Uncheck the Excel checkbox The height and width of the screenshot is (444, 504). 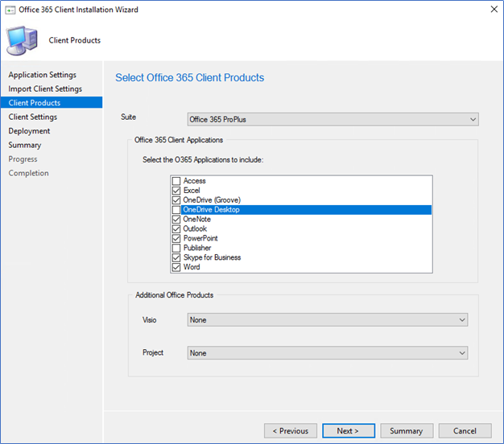click(x=176, y=191)
